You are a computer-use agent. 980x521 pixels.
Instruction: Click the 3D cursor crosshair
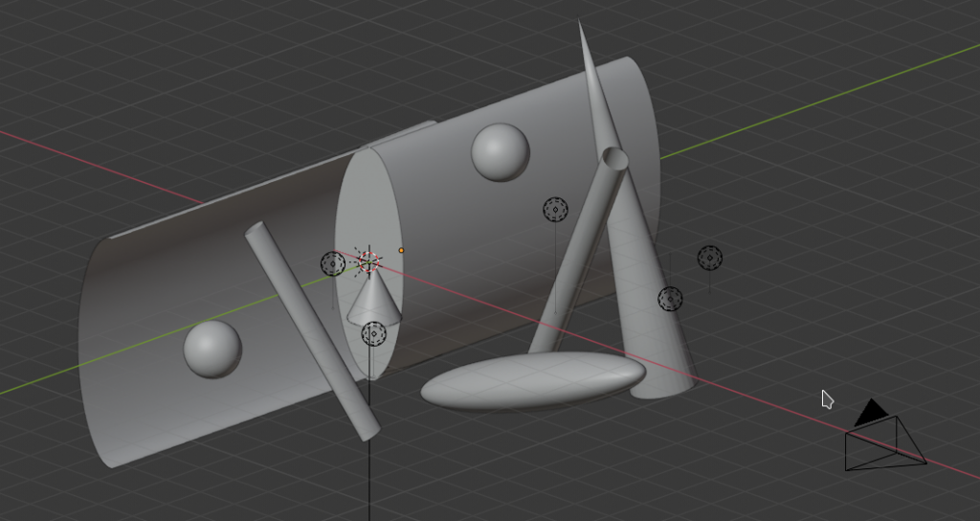369,261
